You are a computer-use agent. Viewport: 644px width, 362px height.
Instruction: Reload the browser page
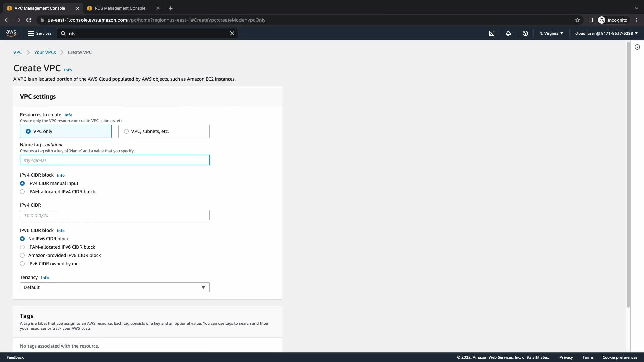click(29, 20)
